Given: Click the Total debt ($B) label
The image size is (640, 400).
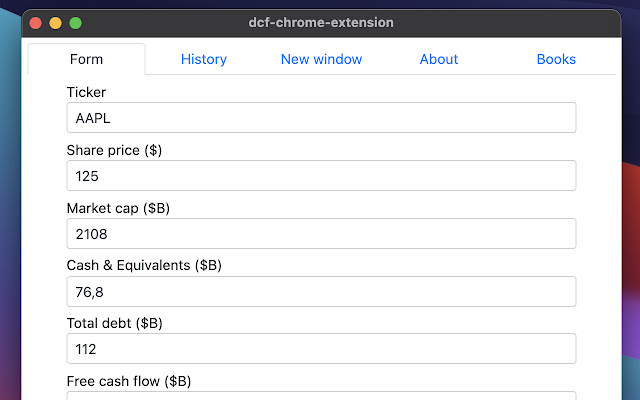Looking at the screenshot, I should click(114, 323).
